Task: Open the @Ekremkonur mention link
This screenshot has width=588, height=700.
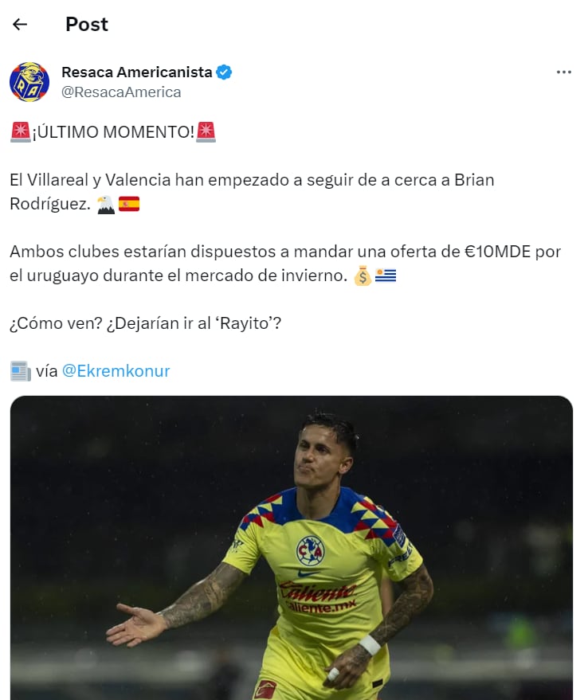Action: 116,371
